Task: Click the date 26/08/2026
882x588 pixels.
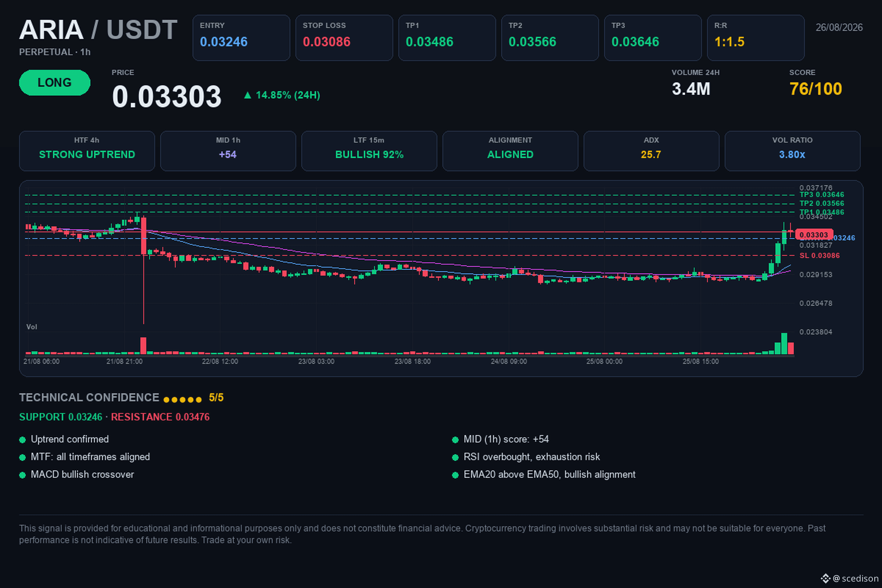Action: pyautogui.click(x=839, y=27)
